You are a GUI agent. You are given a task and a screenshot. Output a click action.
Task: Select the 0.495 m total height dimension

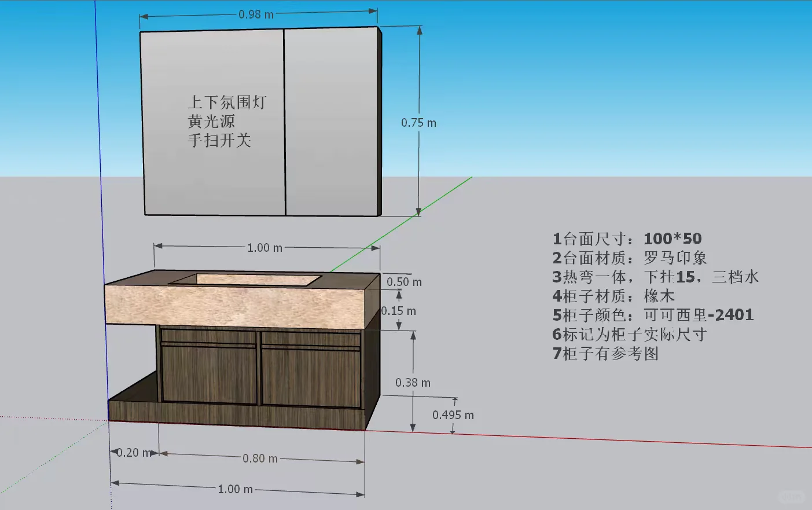(x=453, y=415)
